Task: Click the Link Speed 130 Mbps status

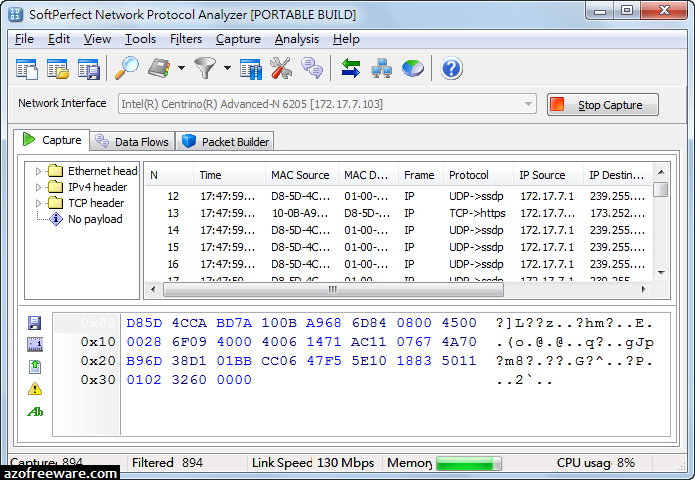Action: tap(313, 463)
